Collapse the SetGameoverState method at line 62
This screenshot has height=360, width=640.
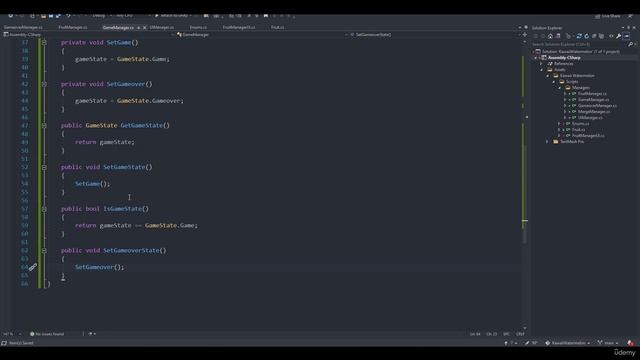tap(44, 251)
